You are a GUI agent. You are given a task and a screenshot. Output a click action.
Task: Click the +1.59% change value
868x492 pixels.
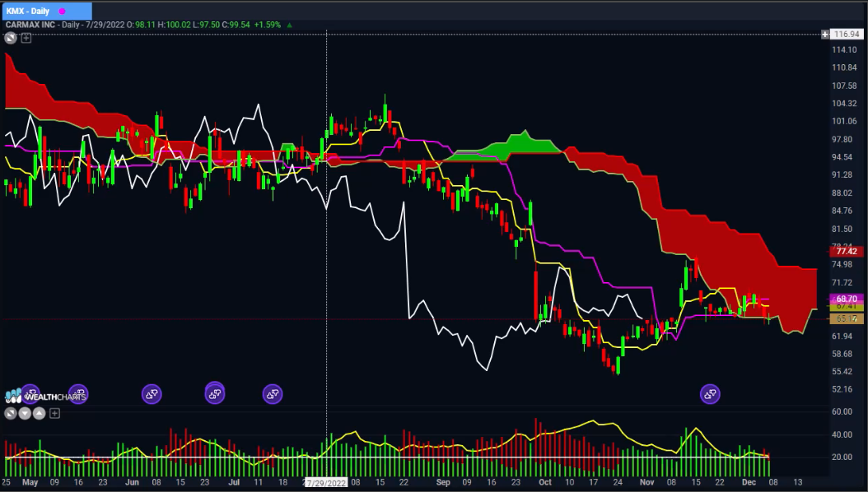pyautogui.click(x=268, y=25)
